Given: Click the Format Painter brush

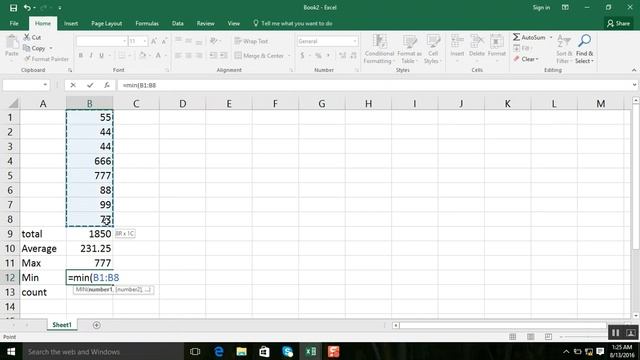Looking at the screenshot, I should click(x=27, y=59).
